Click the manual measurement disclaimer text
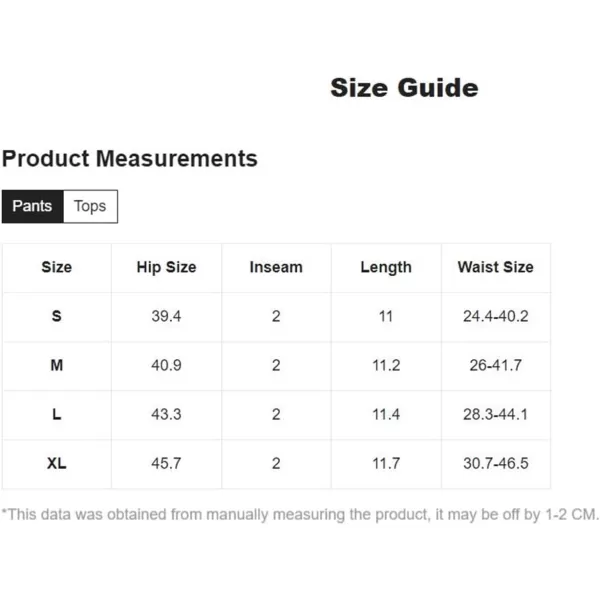Viewport: 600px width, 600px height. coord(300,515)
